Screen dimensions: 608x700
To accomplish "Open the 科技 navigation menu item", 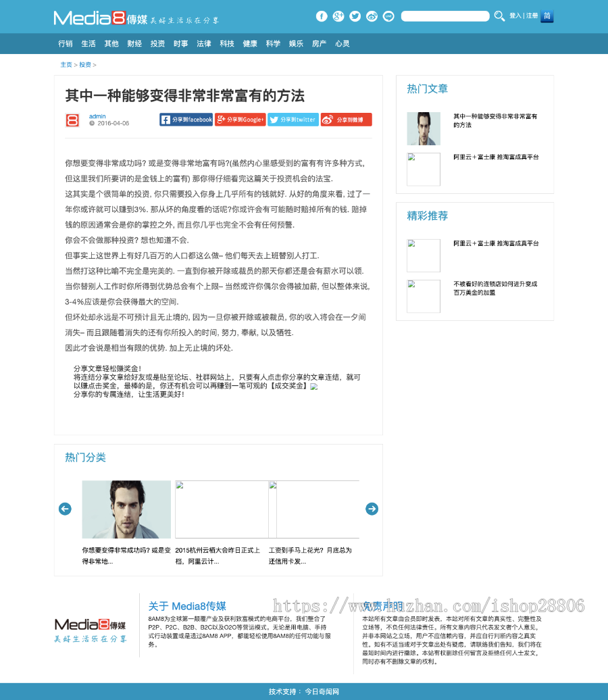I will [226, 43].
